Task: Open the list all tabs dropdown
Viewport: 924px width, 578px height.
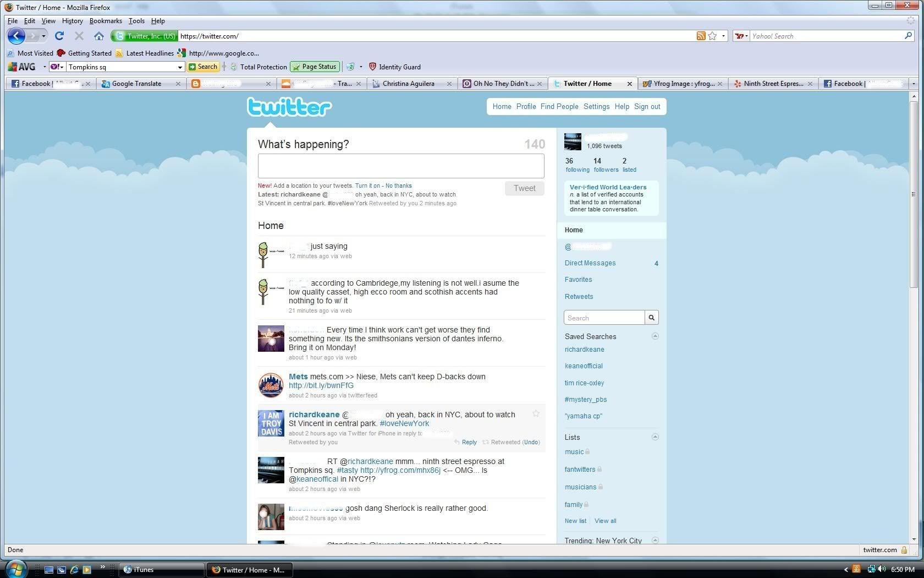Action: pyautogui.click(x=914, y=84)
